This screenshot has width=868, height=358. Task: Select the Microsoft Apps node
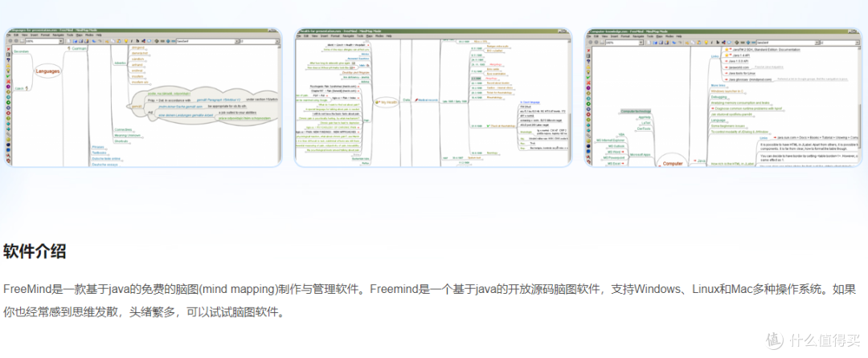coord(640,155)
